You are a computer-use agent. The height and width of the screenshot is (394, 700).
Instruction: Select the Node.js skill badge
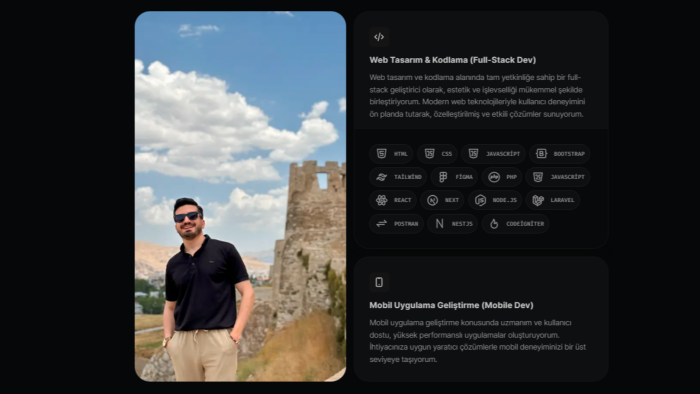click(495, 200)
